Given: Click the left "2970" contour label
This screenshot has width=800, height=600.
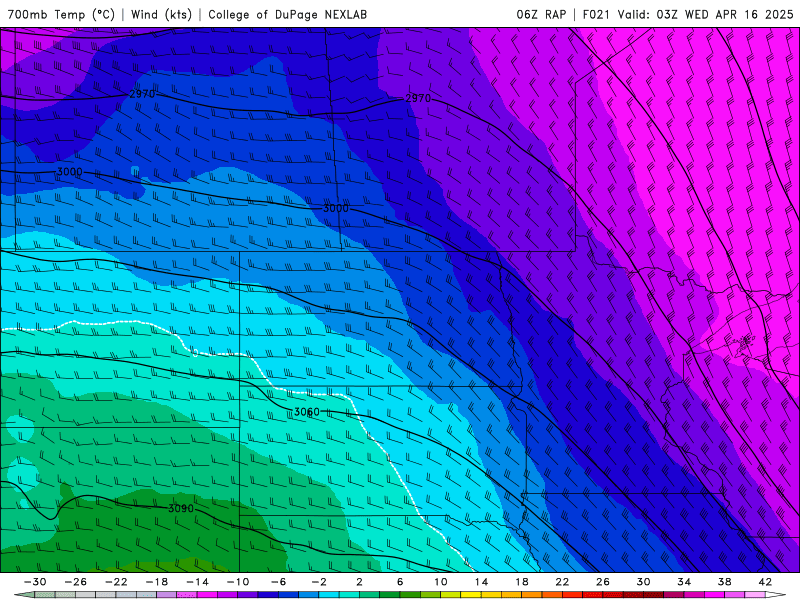Looking at the screenshot, I should [x=142, y=94].
